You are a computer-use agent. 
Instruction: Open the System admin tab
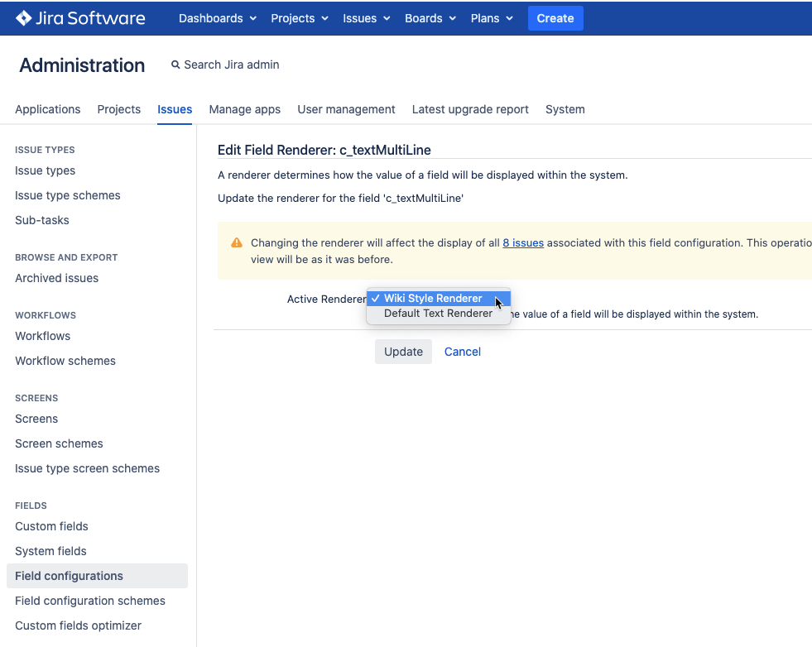tap(565, 109)
